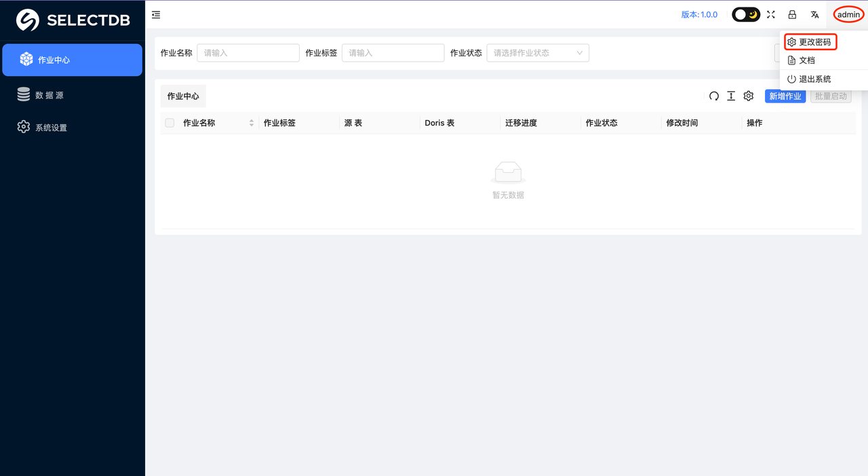Click the gear icon beside 更改密码

click(791, 42)
